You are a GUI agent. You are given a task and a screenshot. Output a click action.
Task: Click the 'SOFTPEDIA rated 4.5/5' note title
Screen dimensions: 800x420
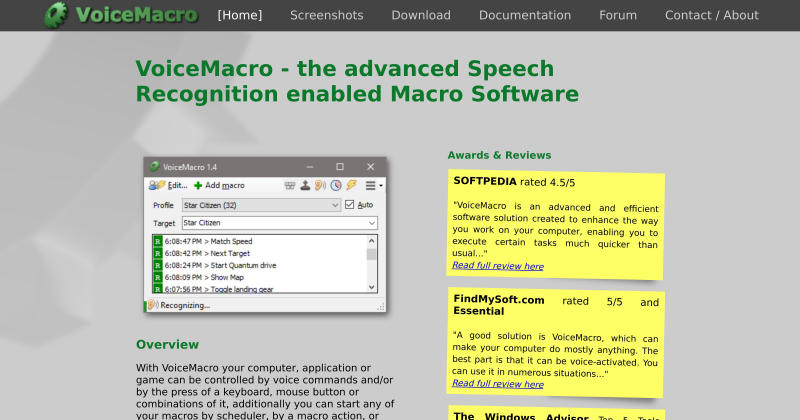point(514,182)
